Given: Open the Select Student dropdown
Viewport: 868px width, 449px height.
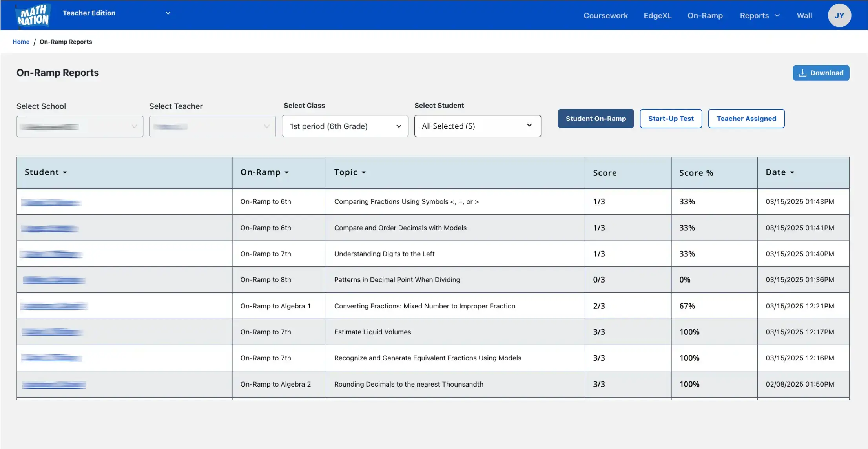Looking at the screenshot, I should point(477,126).
